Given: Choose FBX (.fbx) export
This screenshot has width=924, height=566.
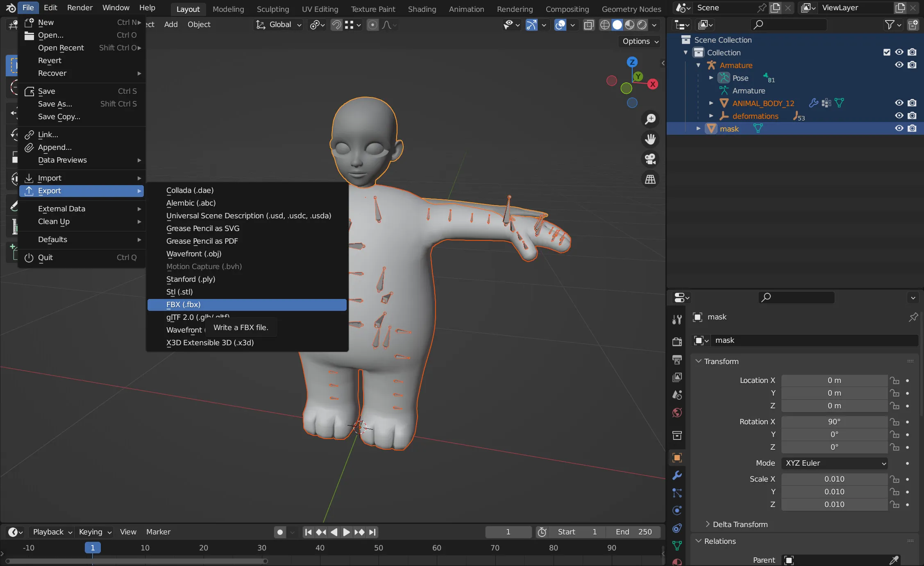Looking at the screenshot, I should click(x=247, y=305).
